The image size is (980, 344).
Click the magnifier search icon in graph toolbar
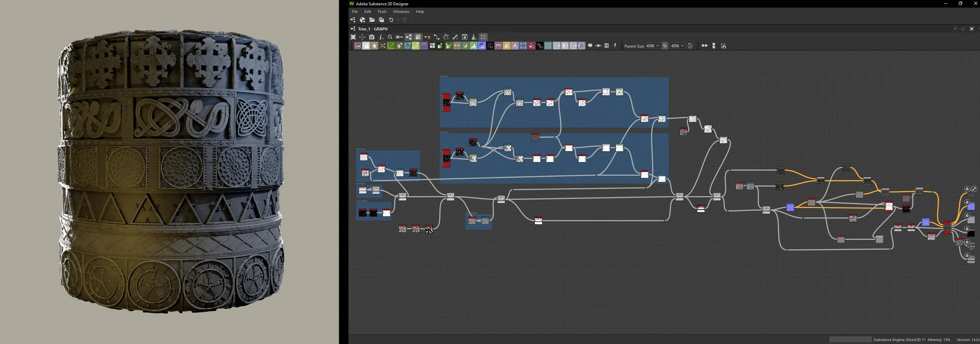tap(390, 37)
